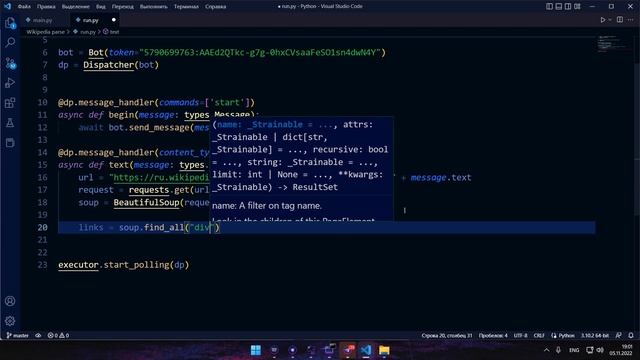Open More Actions ellipsis in editor toolbar
The height and width of the screenshot is (360, 640).
[631, 20]
